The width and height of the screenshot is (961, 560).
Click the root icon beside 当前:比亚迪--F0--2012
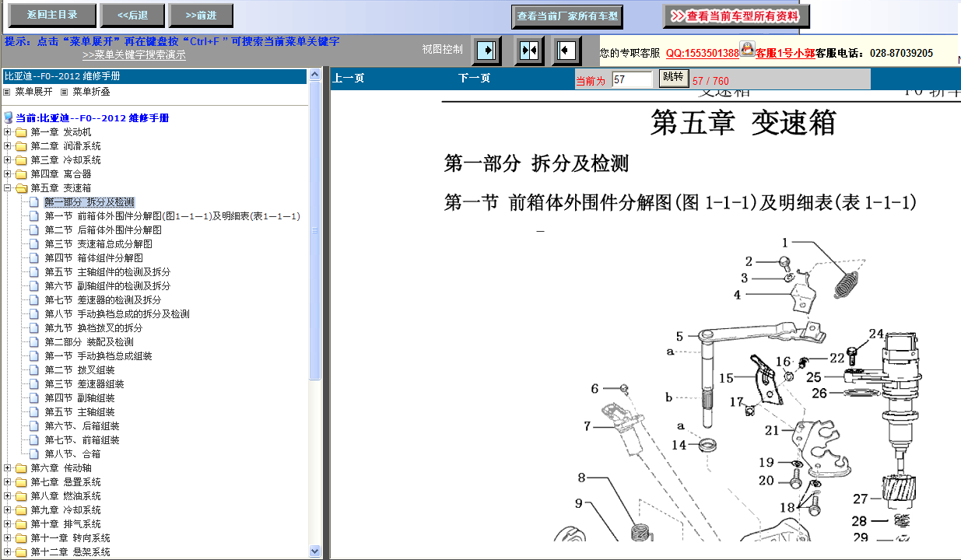click(x=9, y=118)
